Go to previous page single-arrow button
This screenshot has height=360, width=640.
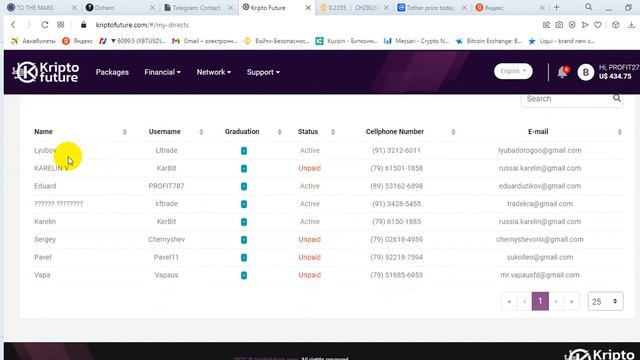(x=524, y=302)
